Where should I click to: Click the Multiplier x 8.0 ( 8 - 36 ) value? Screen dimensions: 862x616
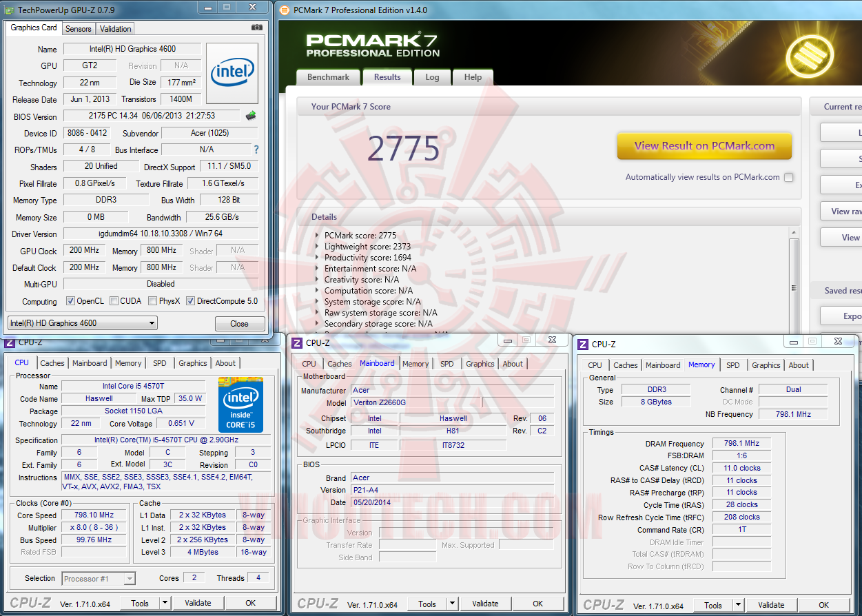point(94,527)
